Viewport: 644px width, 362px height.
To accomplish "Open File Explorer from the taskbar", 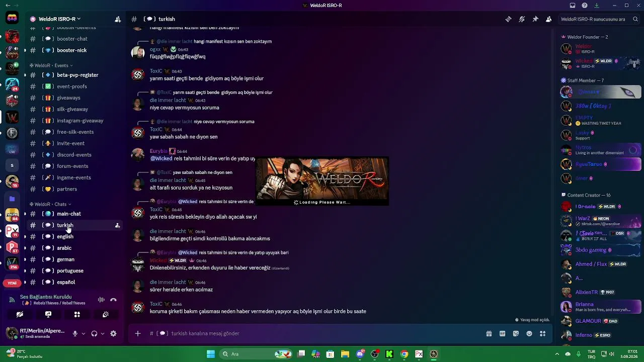I will click(345, 354).
